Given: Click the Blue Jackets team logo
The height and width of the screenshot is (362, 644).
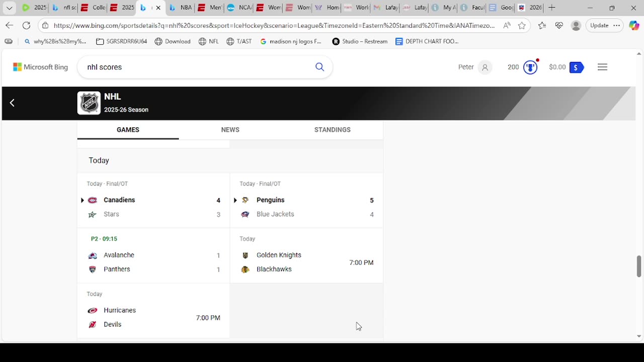Looking at the screenshot, I should [245, 214].
